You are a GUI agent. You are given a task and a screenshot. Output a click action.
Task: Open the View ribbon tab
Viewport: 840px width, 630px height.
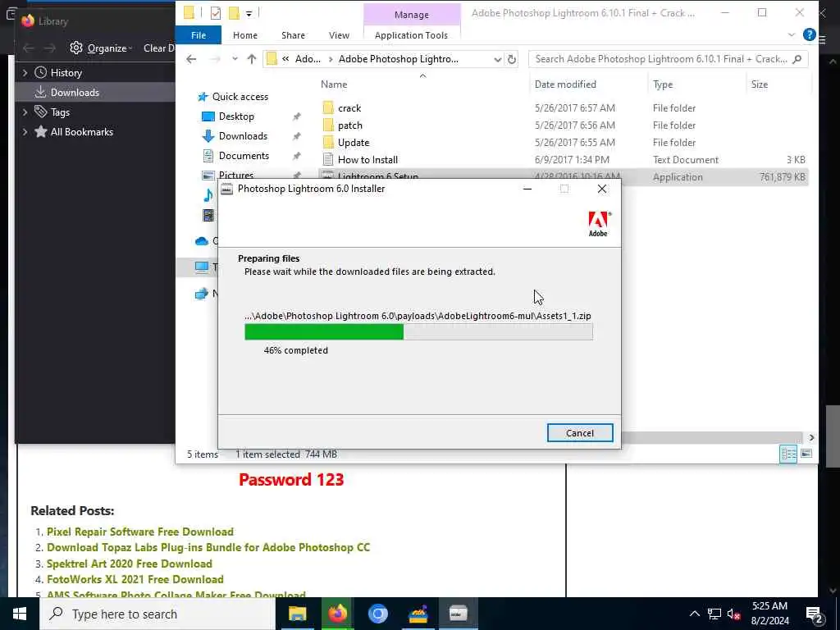click(339, 35)
